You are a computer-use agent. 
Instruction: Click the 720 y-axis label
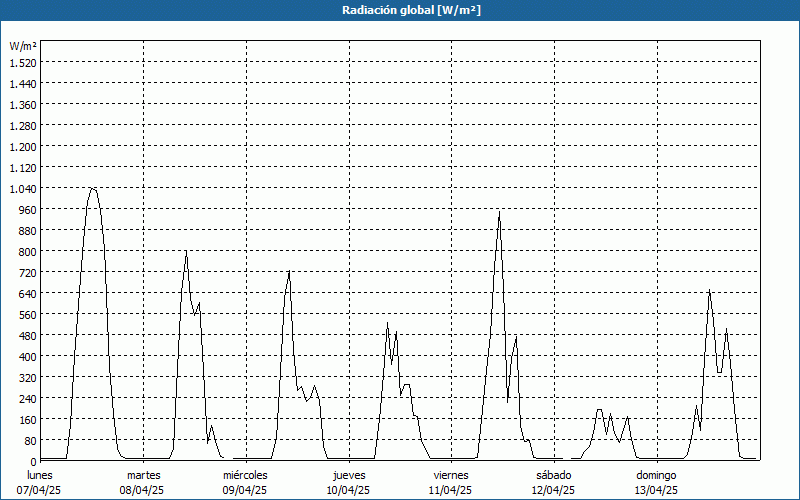[28, 272]
